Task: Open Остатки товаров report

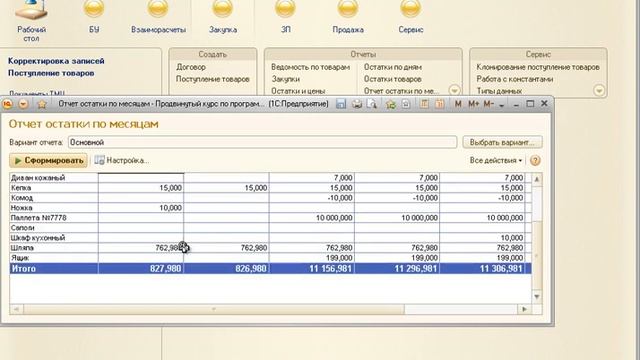Action: pos(392,79)
